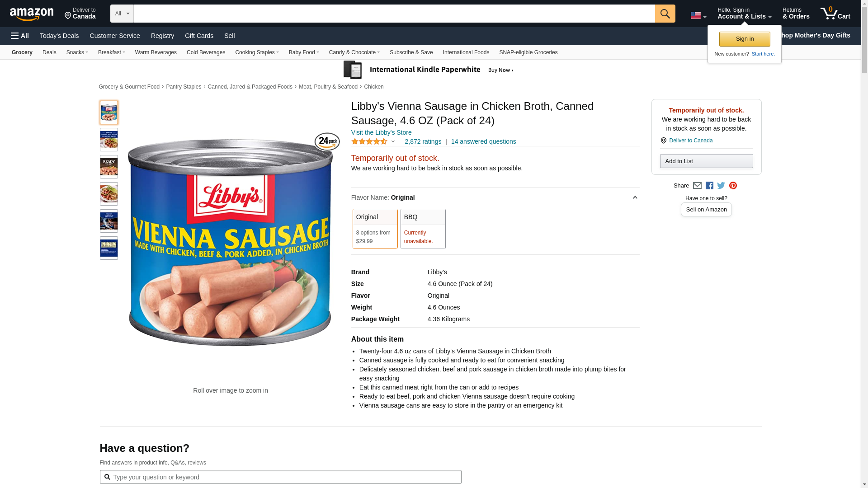Expand the star ratings popover arrow

393,141
